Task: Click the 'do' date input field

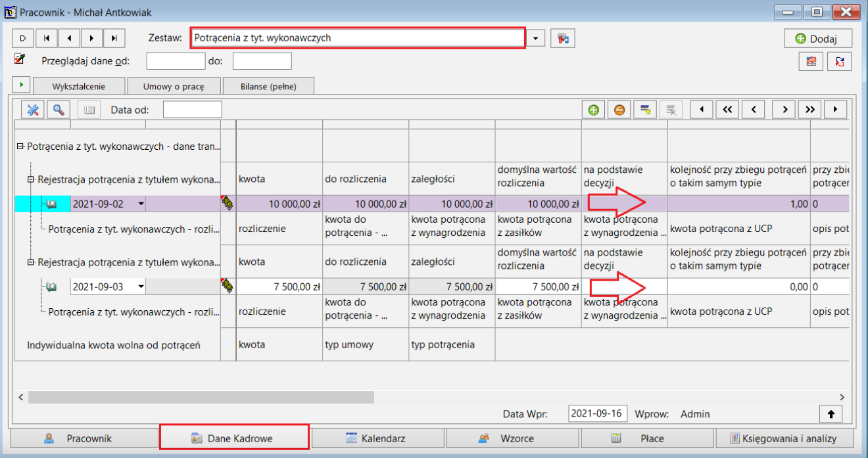Action: click(x=262, y=61)
